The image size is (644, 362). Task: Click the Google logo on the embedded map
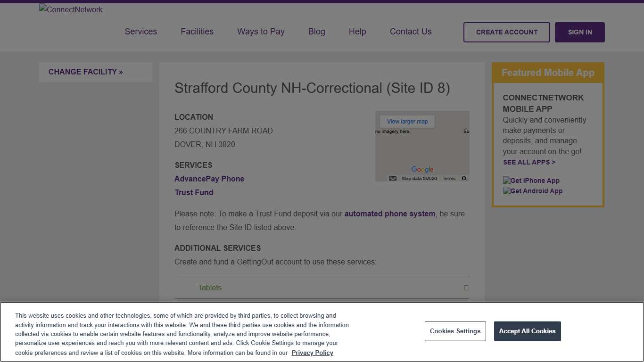pos(422,169)
